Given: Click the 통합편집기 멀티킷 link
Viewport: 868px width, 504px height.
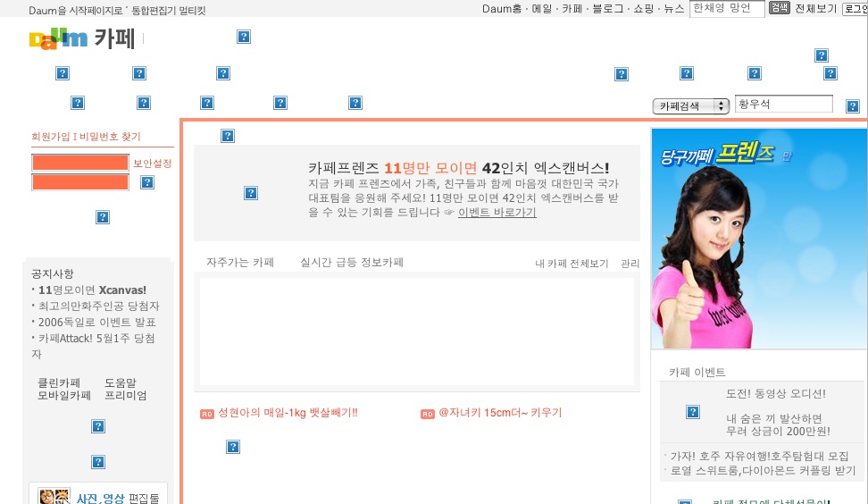Looking at the screenshot, I should coord(168,11).
